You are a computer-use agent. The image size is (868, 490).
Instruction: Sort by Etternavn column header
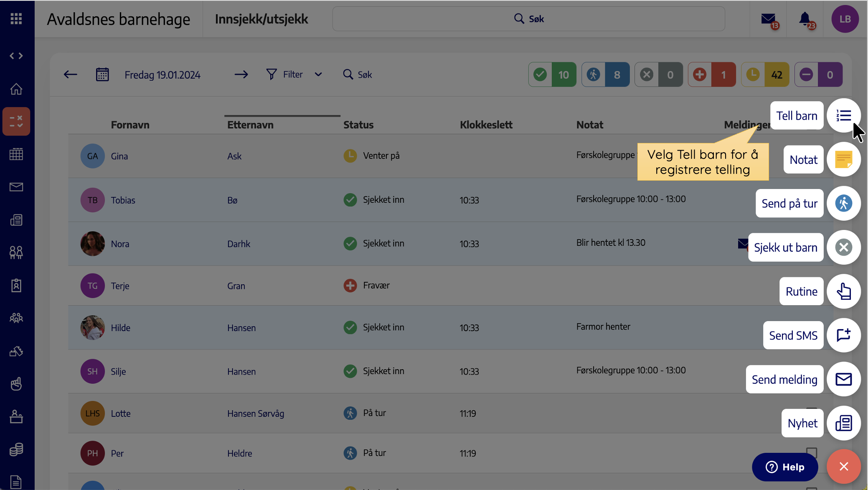point(250,125)
